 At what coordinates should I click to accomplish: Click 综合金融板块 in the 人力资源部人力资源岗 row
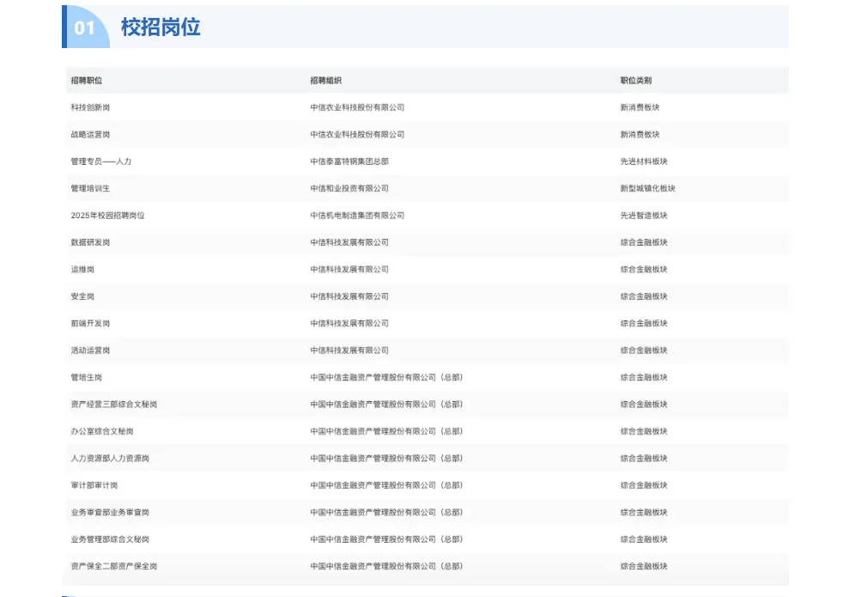[644, 459]
